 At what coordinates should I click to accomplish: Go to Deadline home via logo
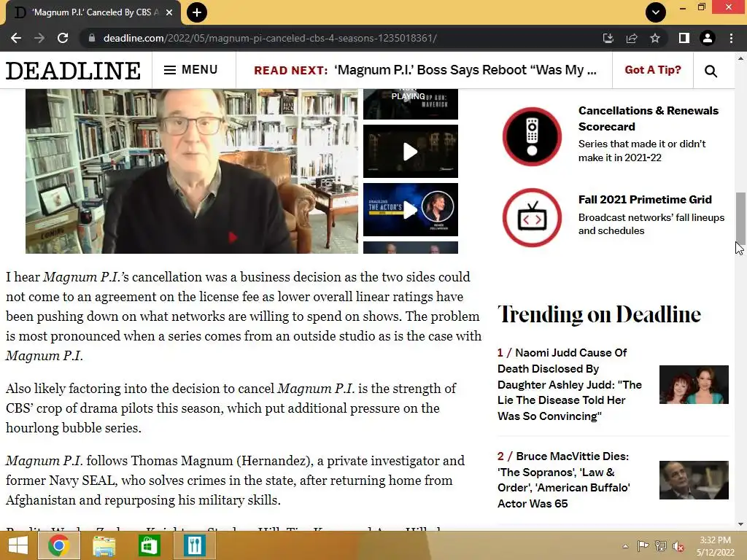[73, 71]
